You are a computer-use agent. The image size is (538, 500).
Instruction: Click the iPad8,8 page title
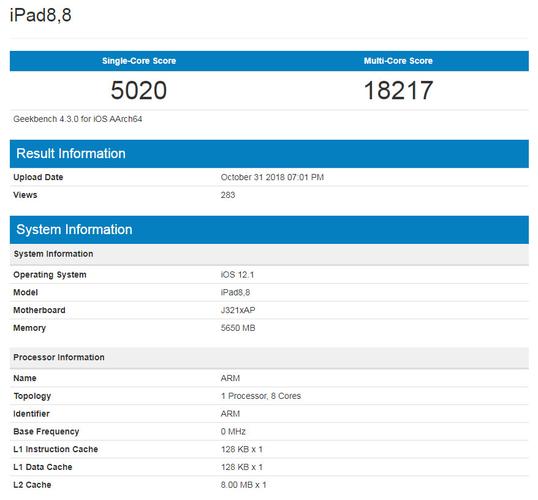(x=41, y=15)
